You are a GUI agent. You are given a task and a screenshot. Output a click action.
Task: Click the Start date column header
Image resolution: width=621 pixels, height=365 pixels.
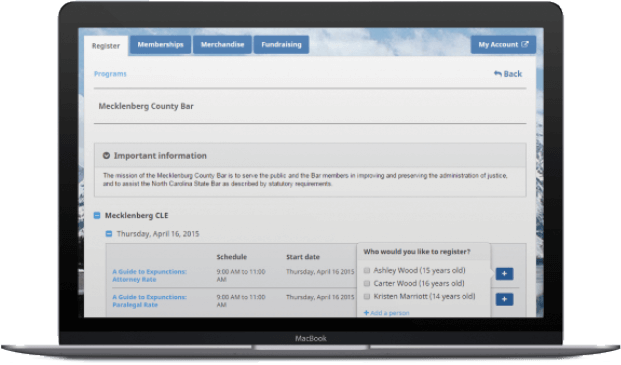[303, 257]
